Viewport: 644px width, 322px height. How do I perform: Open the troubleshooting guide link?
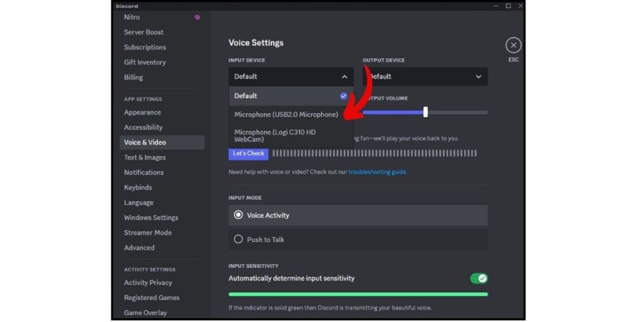coord(377,172)
